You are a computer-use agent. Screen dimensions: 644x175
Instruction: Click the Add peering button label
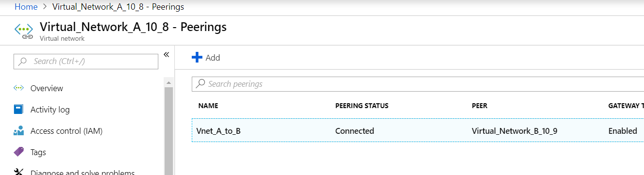point(213,58)
